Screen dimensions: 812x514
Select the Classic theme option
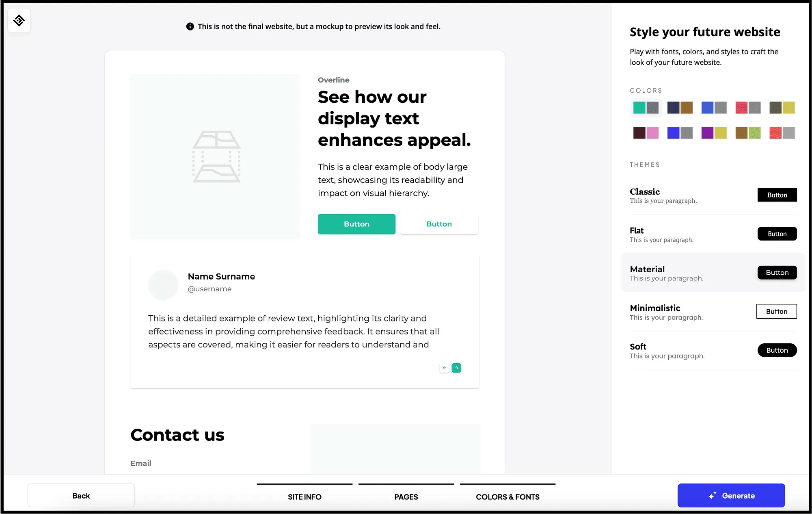coord(713,195)
